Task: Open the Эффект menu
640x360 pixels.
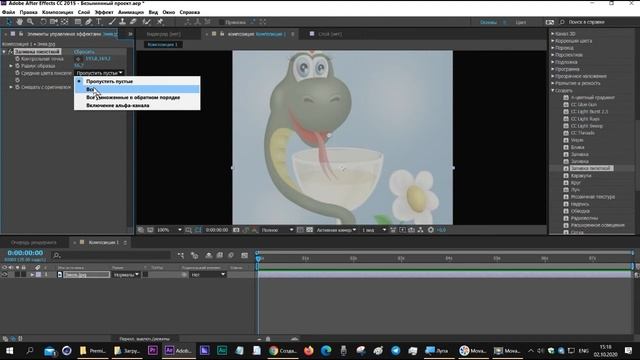Action: coord(104,12)
